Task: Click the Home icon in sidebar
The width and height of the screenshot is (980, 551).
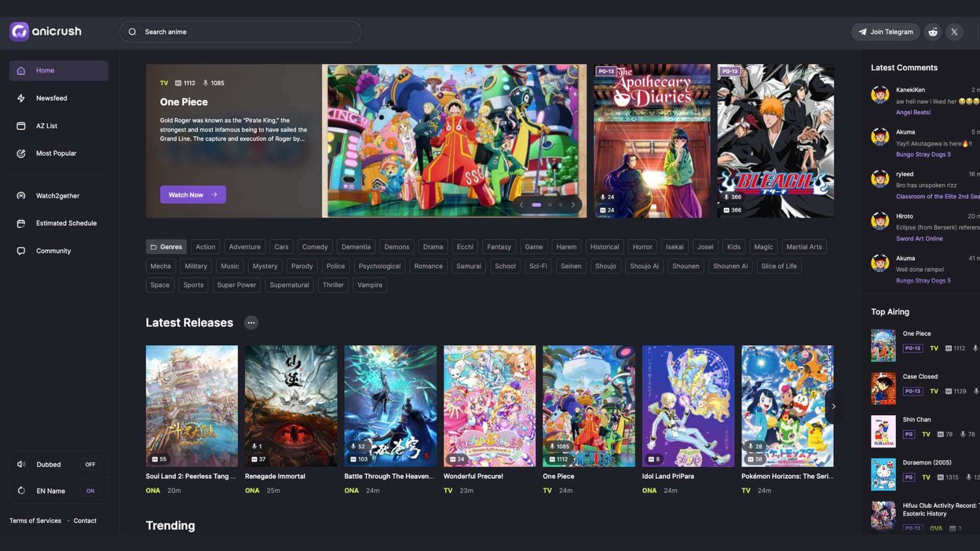Action: pyautogui.click(x=21, y=71)
